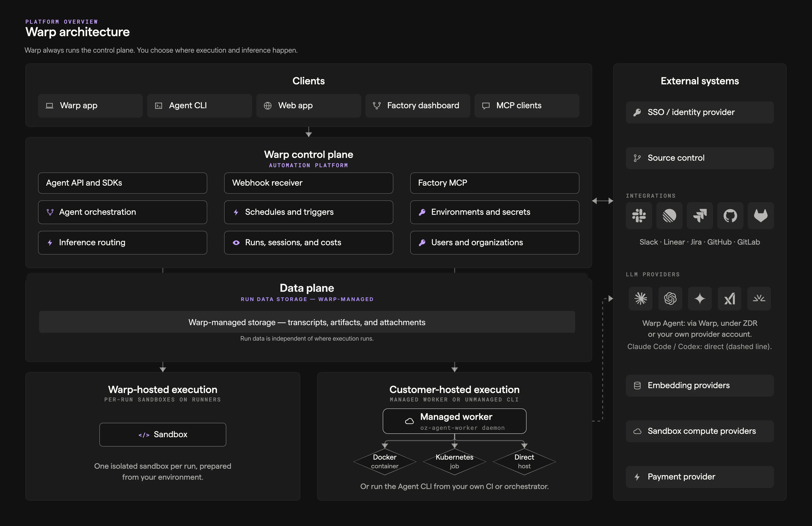Screen dimensions: 812x526
Task: Click the chat bubble icon beside MCP clients
Action: [x=486, y=106]
